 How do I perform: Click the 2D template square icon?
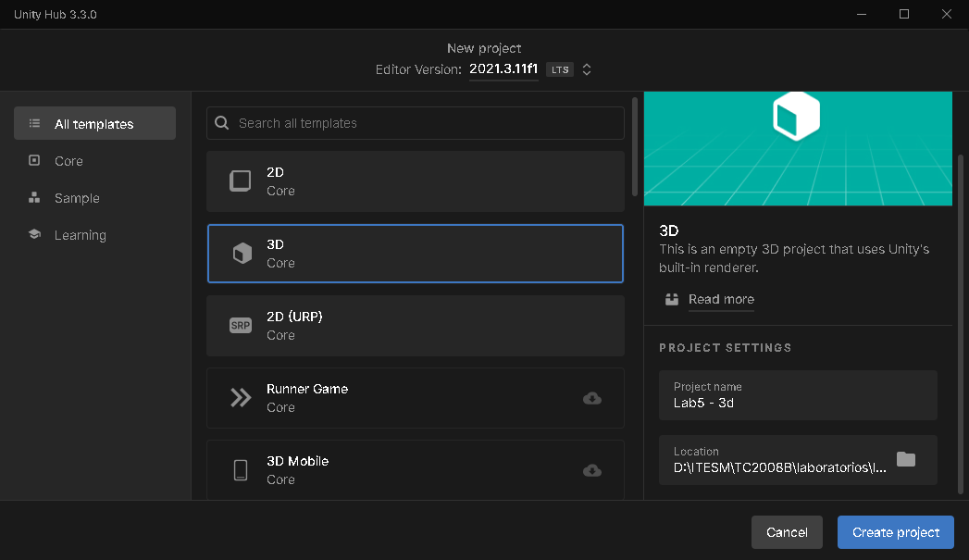point(241,180)
